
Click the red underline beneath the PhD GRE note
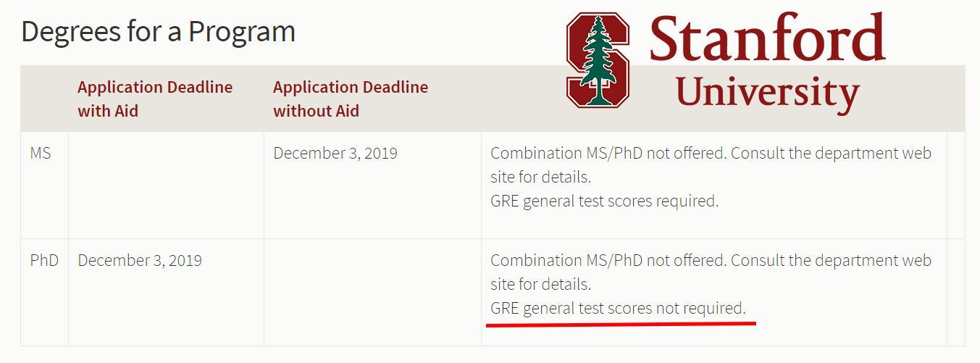[x=621, y=324]
